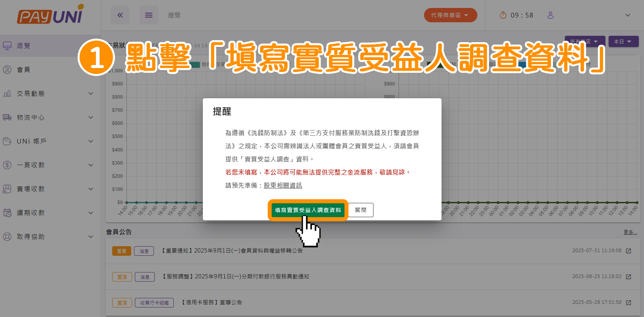This screenshot has height=317, width=644.
Task: Click the session timer clock icon
Action: [503, 15]
